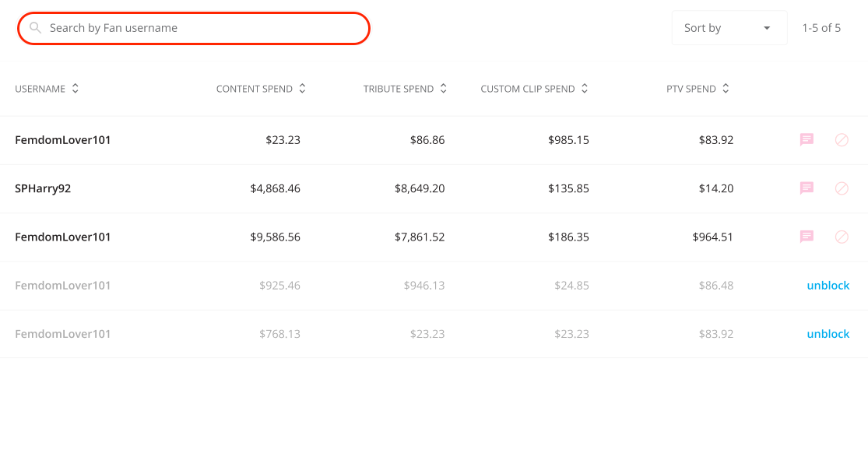The height and width of the screenshot is (453, 868).
Task: Block SPHarry92 using the circle-slash icon
Action: (x=842, y=188)
